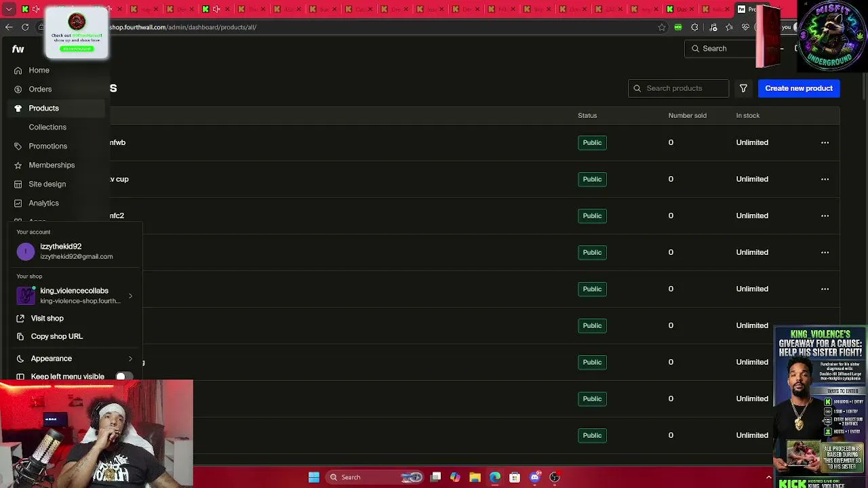Go to Home in the sidebar
868x488 pixels.
39,70
